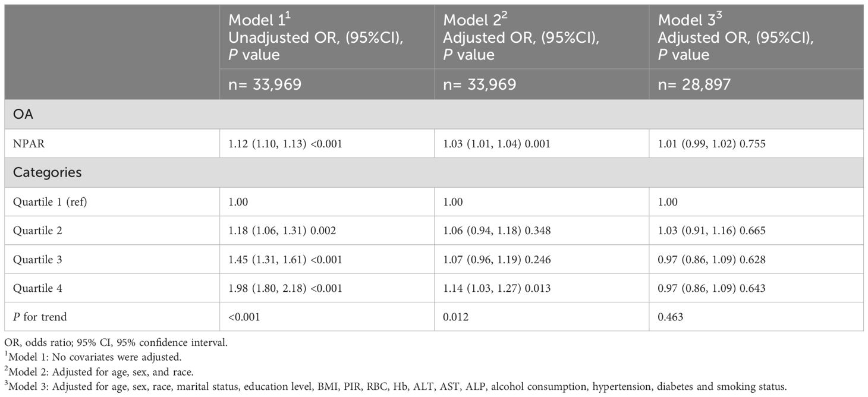
Task: Select the n= 28,897 sample size cell
Action: click(694, 84)
